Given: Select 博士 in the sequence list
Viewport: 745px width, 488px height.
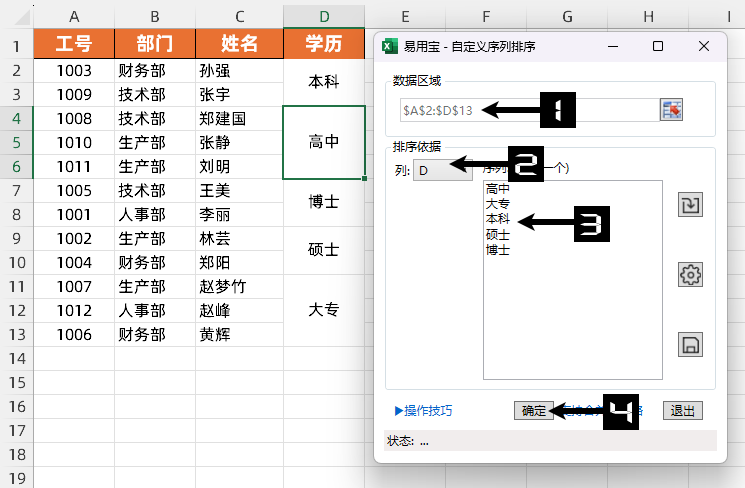Looking at the screenshot, I should (497, 249).
